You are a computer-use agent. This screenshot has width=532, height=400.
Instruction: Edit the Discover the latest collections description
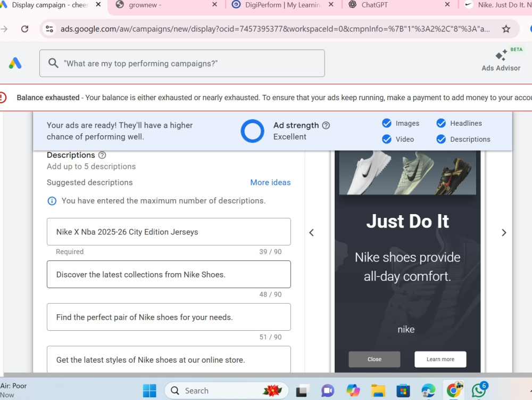[169, 274]
